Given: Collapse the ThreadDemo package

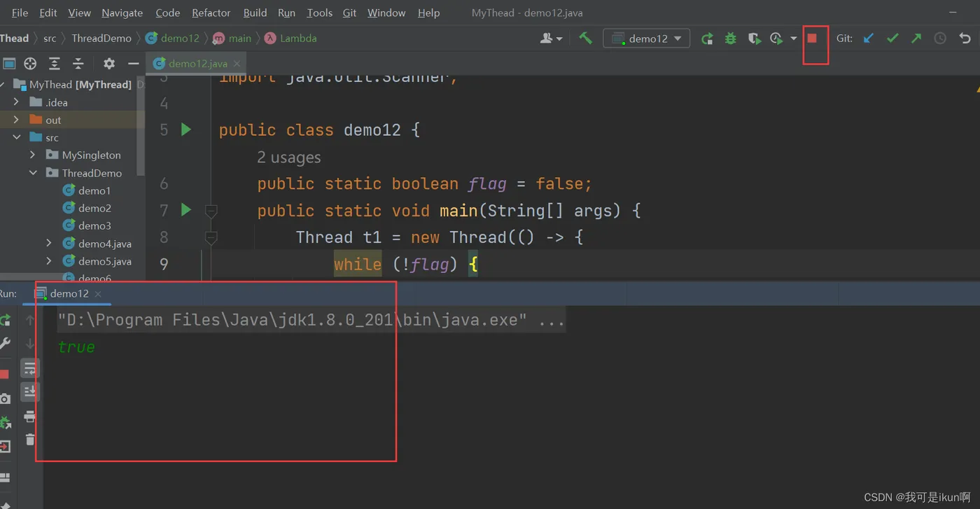Looking at the screenshot, I should (33, 173).
